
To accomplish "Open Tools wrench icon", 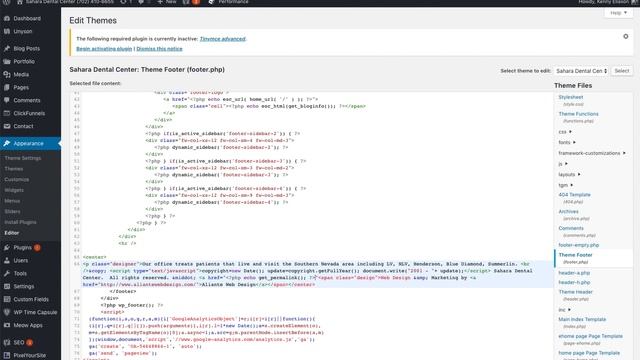I will 7,273.
